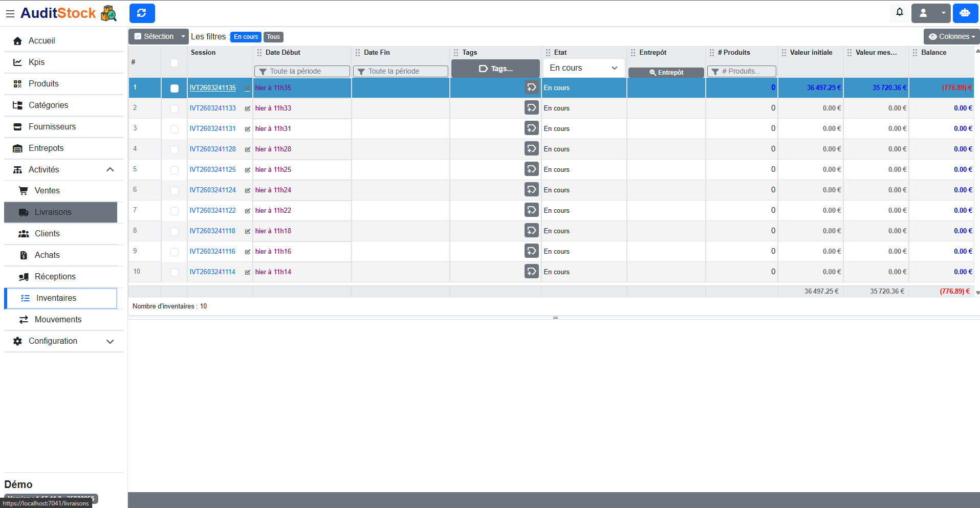The image size is (980, 508).
Task: Click the robot assistant icon
Action: pyautogui.click(x=965, y=13)
